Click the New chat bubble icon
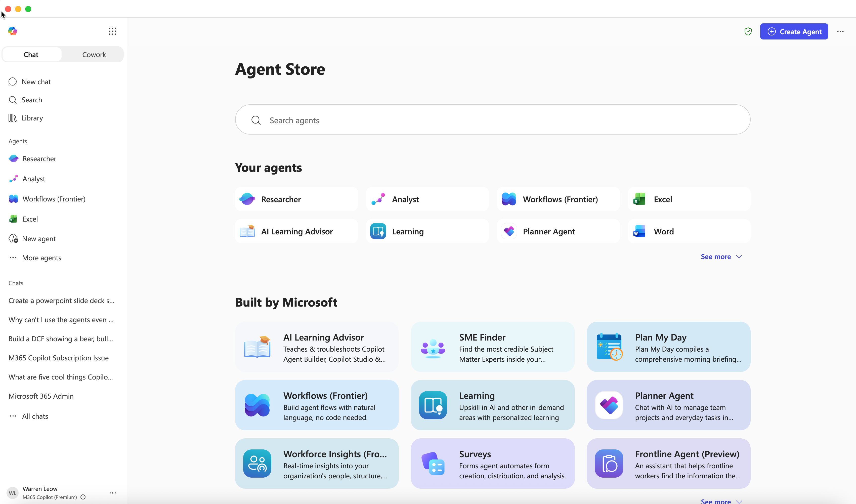This screenshot has width=856, height=504. click(x=13, y=81)
